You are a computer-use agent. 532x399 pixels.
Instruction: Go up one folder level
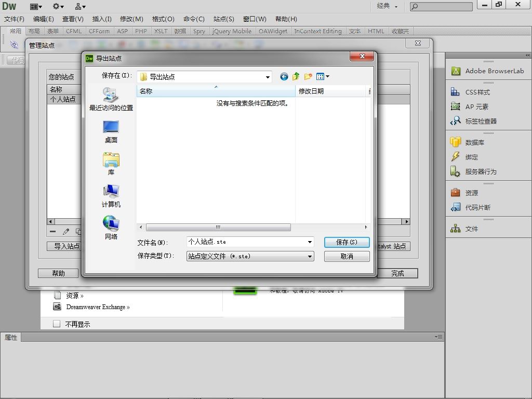296,77
